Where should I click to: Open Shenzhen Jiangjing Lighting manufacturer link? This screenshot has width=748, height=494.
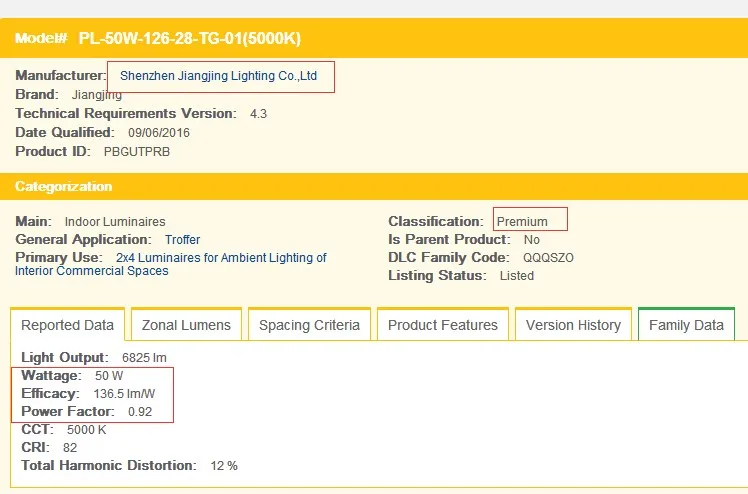coord(218,75)
